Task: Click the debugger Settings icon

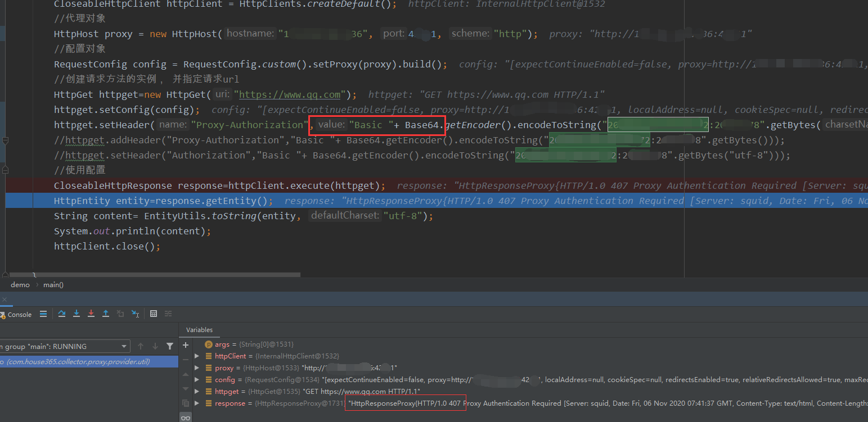Action: (x=168, y=314)
